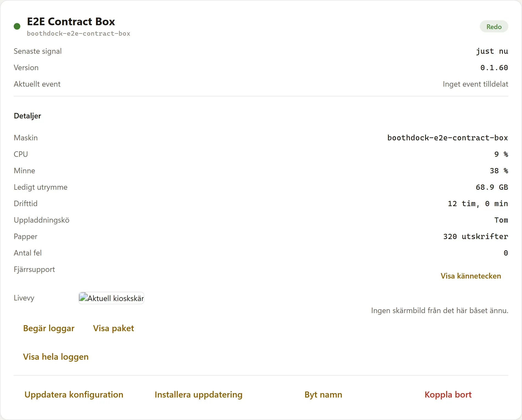Start Installera uppdatering
522x420 pixels.
[198, 395]
